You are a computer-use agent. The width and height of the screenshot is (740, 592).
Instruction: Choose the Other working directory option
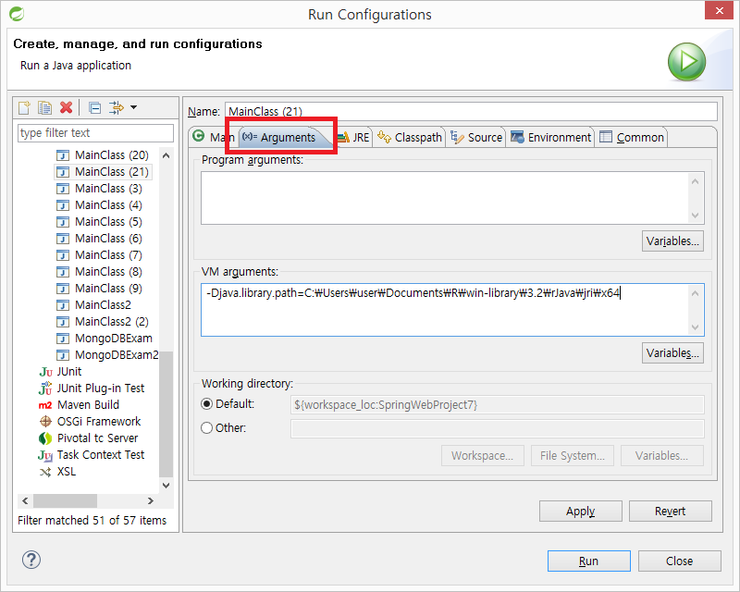click(207, 428)
